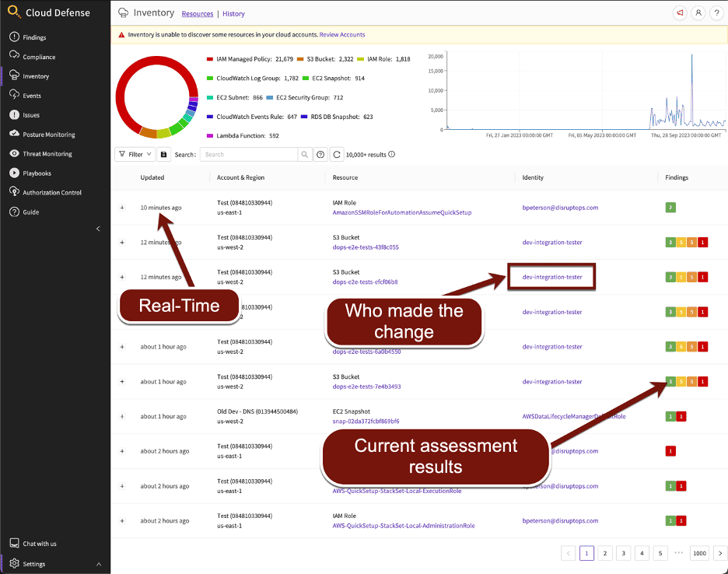Go to pagination page 5
The height and width of the screenshot is (574, 728).
(660, 553)
